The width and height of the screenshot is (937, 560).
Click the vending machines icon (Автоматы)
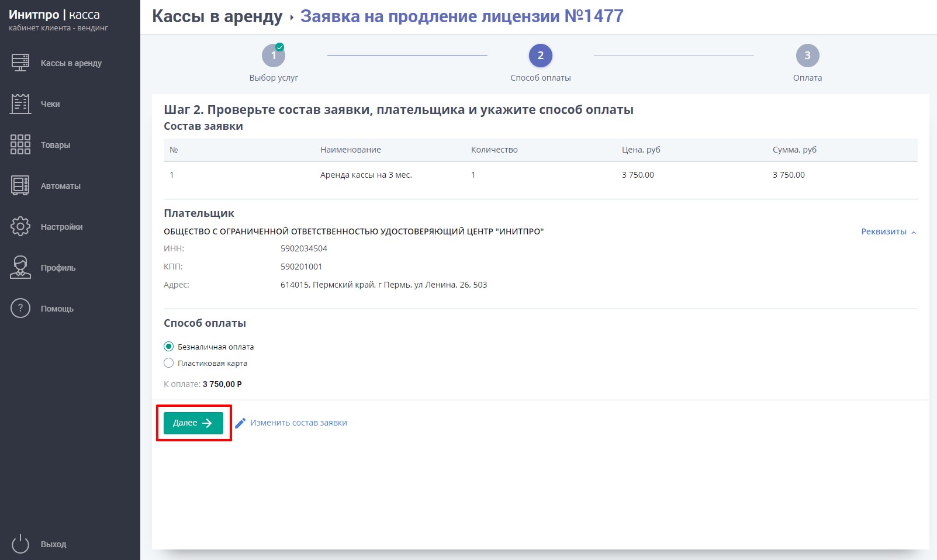[x=20, y=185]
